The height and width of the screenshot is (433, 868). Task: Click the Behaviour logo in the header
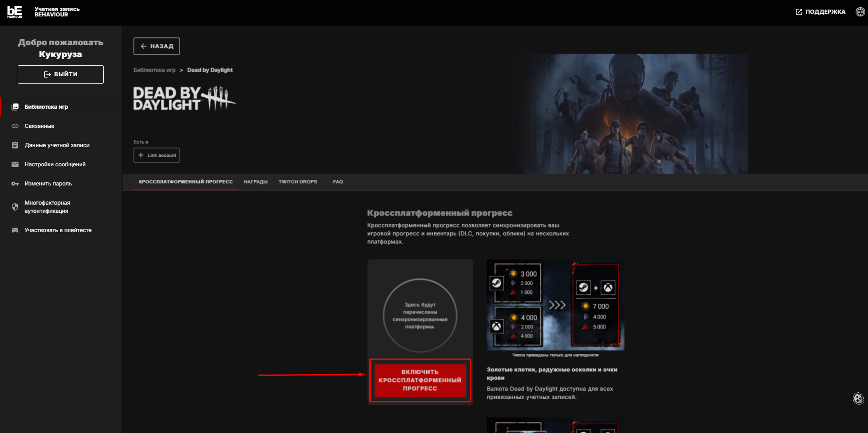[x=15, y=12]
